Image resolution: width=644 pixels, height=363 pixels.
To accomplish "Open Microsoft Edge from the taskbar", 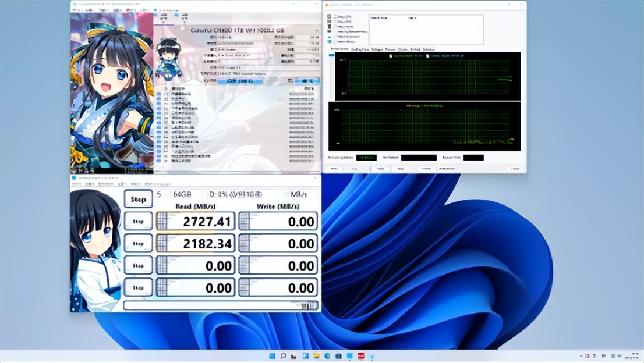I will (327, 355).
